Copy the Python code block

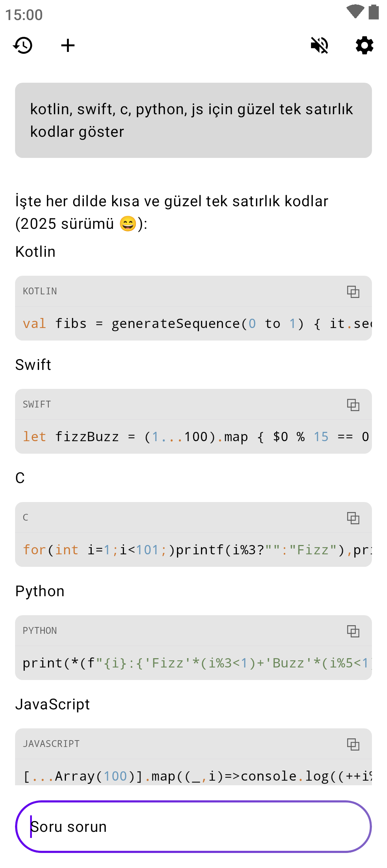point(353,631)
